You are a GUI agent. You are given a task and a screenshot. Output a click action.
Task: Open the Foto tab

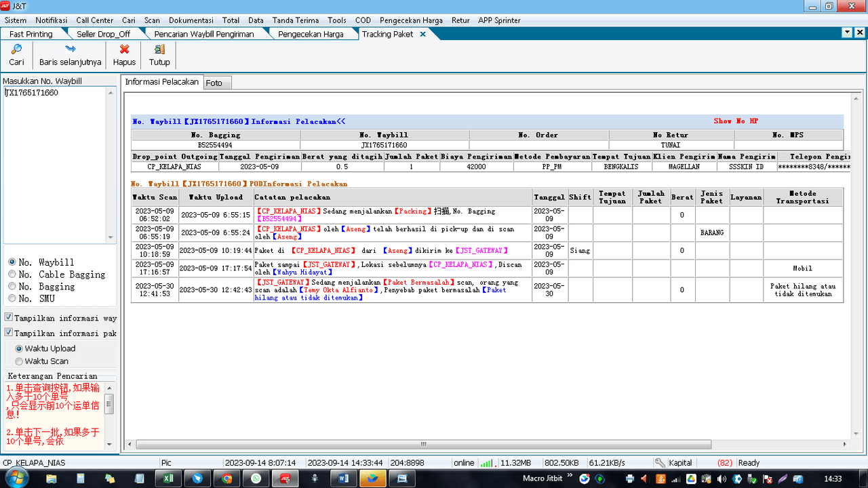(217, 83)
